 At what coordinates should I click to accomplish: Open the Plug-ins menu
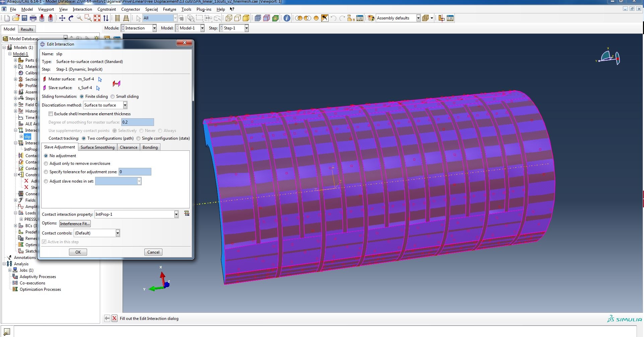pyautogui.click(x=204, y=9)
